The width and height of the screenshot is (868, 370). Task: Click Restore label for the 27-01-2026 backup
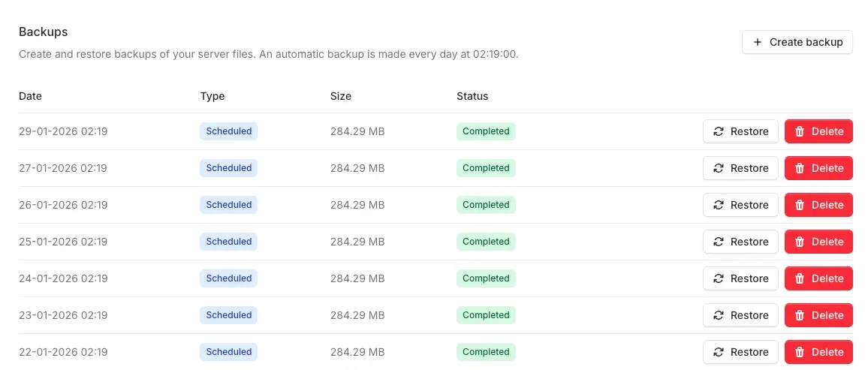[x=749, y=168]
